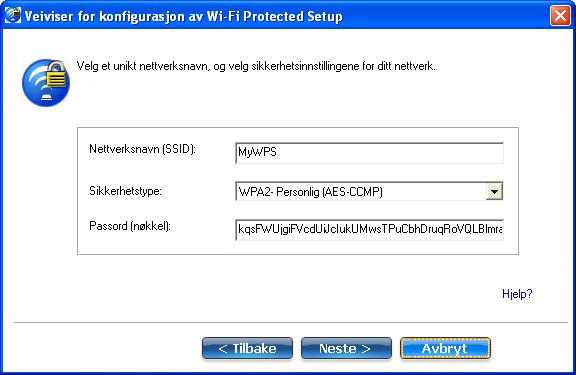
Task: Cancel the wizard with Avbryt
Action: pyautogui.click(x=445, y=348)
